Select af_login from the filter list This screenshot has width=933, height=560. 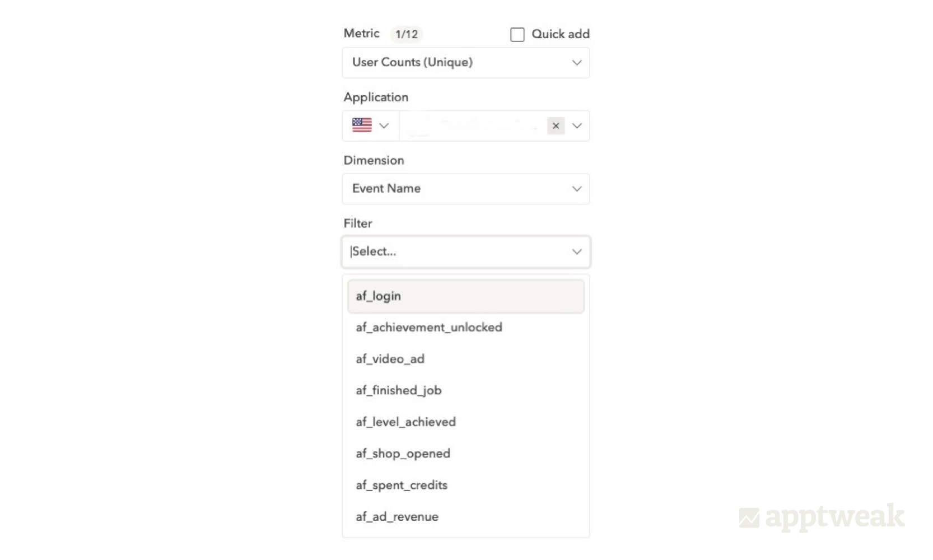coord(465,296)
